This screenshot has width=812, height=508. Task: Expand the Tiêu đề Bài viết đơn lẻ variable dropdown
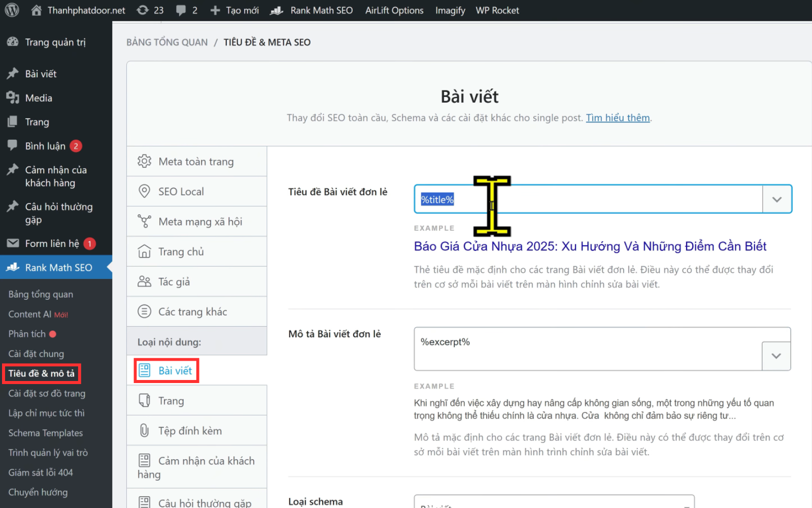776,199
